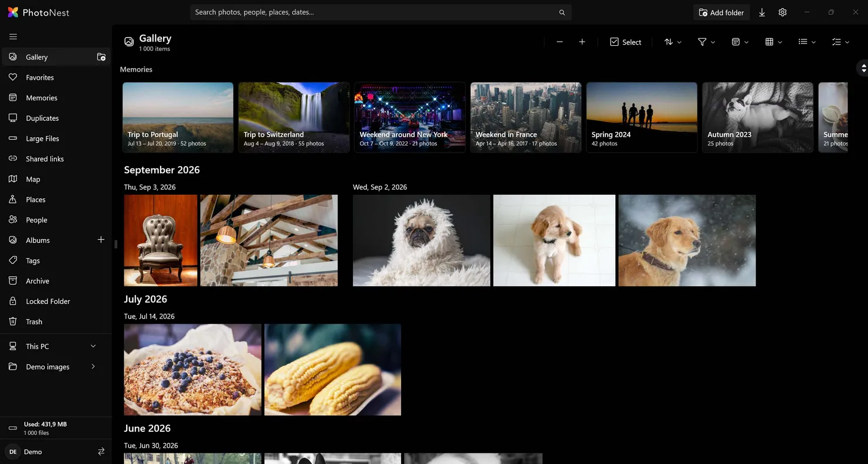Go to the Duplicates view
This screenshot has height=464, width=868.
coord(56,118)
